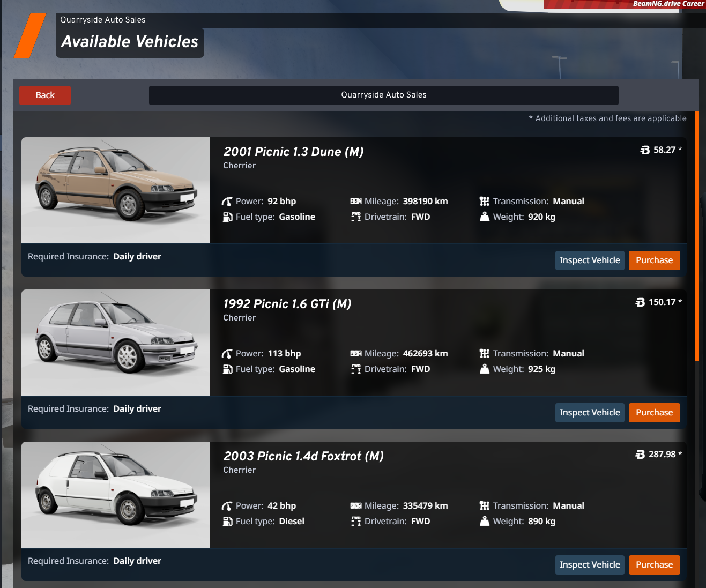Click the Mileage 398190 km value
706x588 pixels.
[425, 202]
